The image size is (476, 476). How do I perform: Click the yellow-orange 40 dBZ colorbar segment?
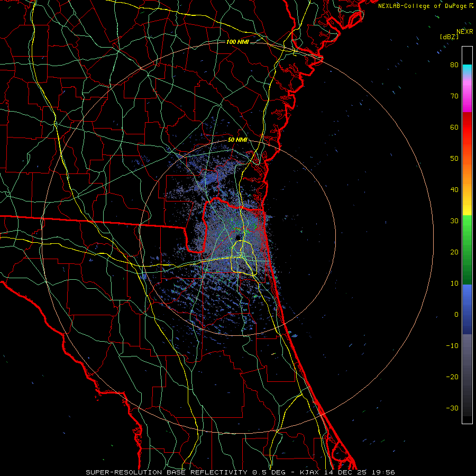point(467,190)
